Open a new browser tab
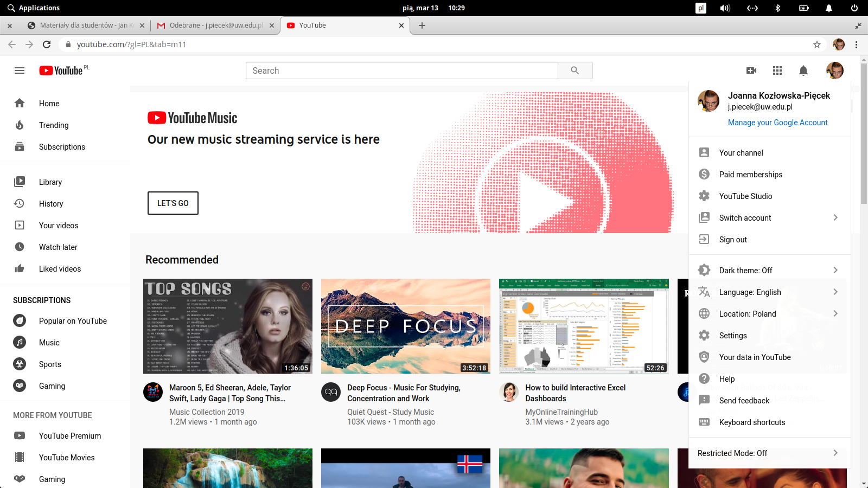This screenshot has height=488, width=868. (422, 25)
